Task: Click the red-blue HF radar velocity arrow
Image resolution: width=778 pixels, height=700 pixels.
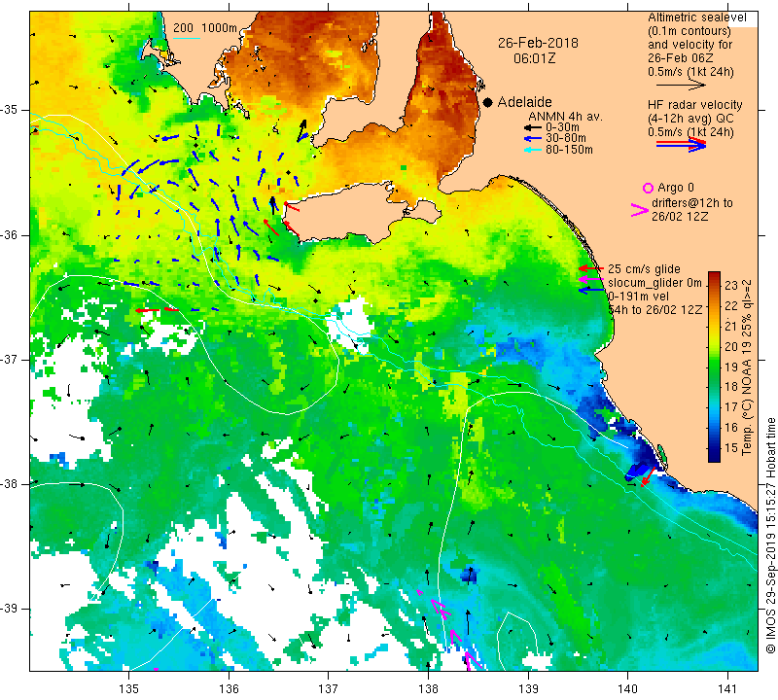Action: pos(681,145)
